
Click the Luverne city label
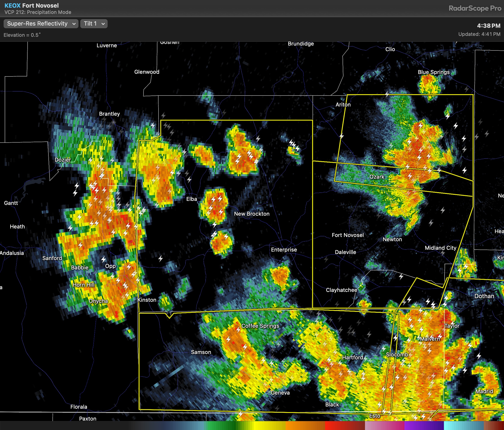106,46
